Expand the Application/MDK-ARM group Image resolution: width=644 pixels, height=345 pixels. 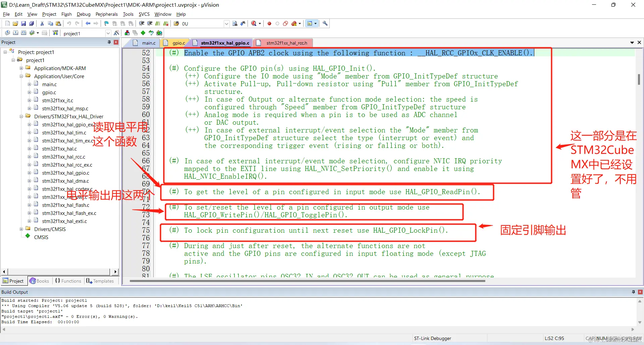tap(21, 68)
